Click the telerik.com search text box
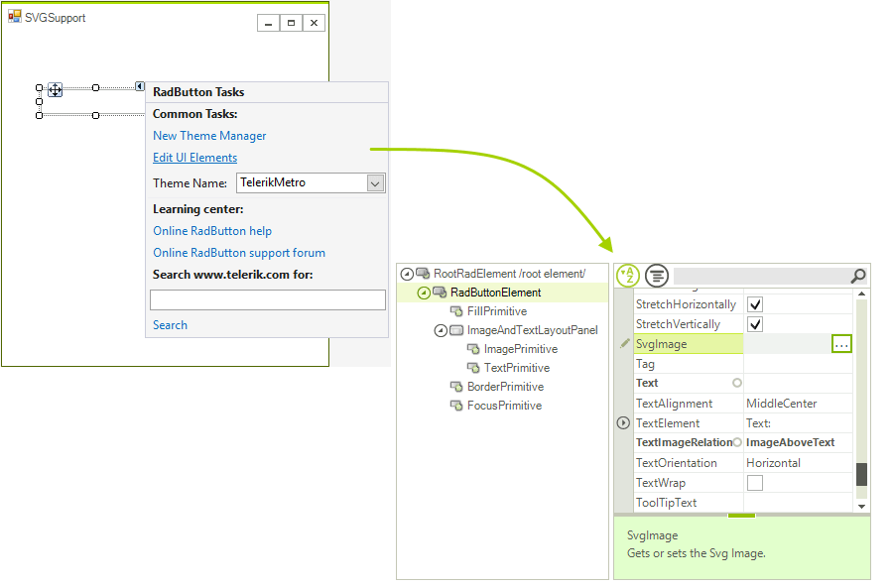Screen dimensions: 893x588 (268, 300)
